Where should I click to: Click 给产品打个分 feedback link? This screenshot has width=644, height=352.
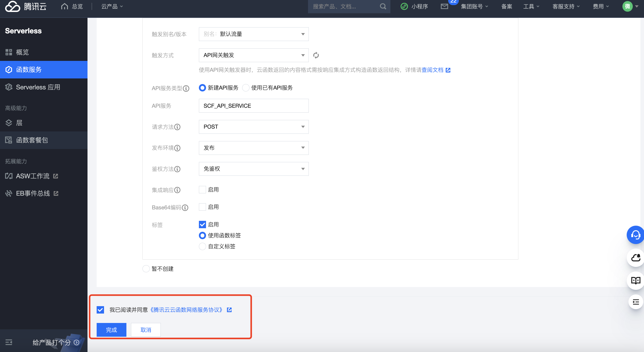pos(56,342)
